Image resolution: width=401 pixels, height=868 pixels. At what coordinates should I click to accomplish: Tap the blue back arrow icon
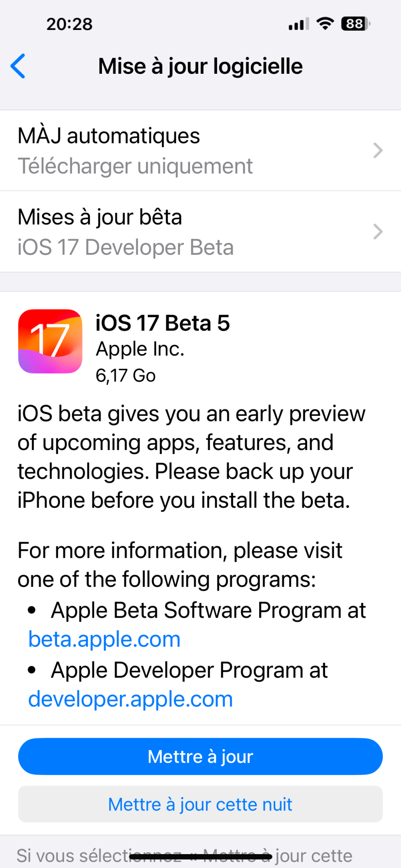tap(18, 66)
